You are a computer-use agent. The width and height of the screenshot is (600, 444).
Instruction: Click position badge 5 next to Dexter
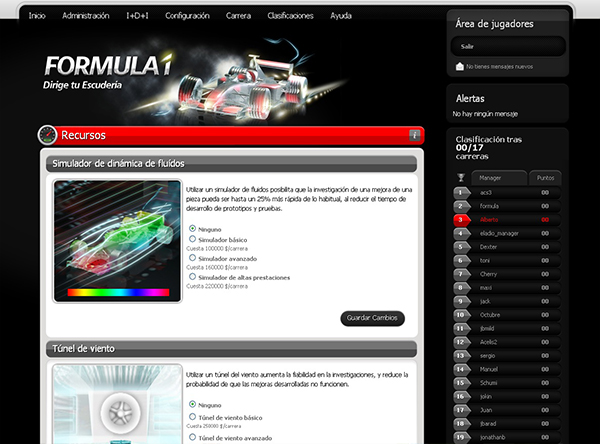coord(461,247)
